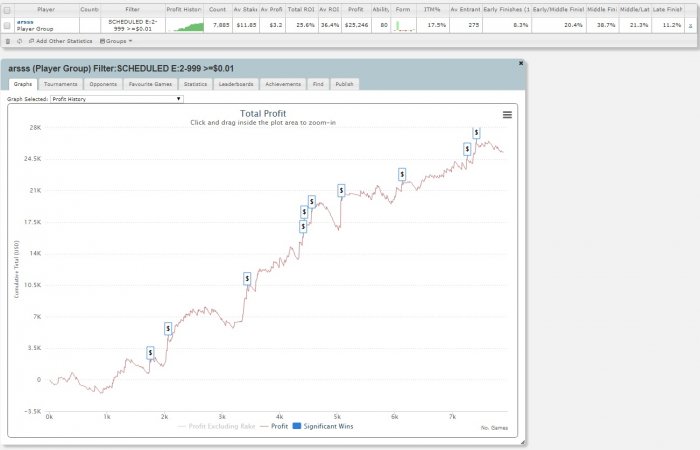Sort by the Av Entrants column header
This screenshot has height=450, width=700.
465,9
